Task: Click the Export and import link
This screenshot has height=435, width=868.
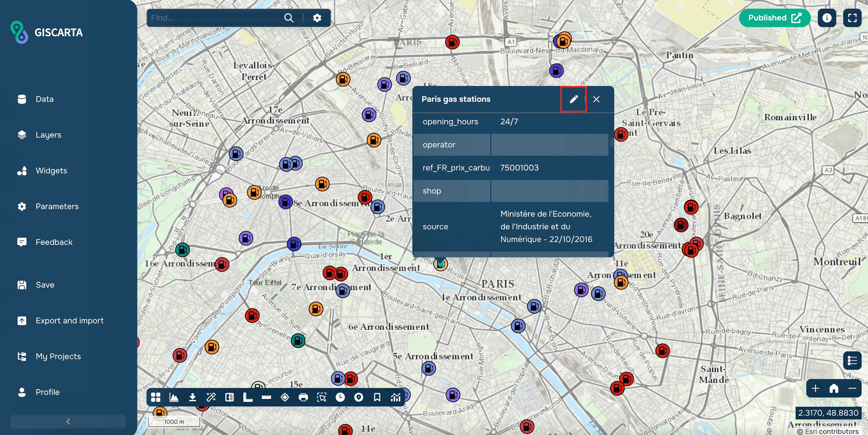Action: 69,320
